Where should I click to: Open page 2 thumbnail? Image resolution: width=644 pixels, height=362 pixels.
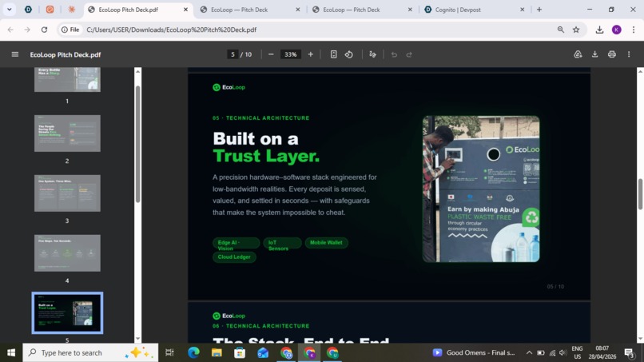point(67,133)
